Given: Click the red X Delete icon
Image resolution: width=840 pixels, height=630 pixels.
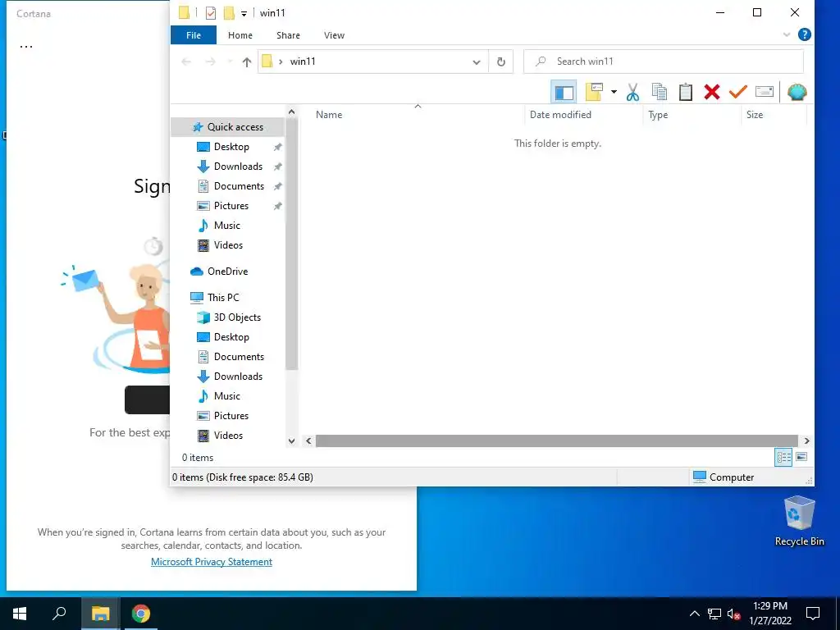Looking at the screenshot, I should coord(711,92).
